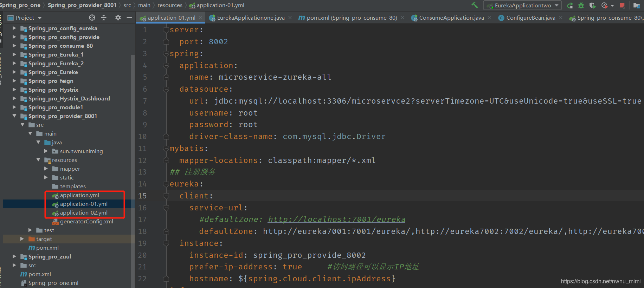Expand the Spring_pro_consume_80 module
644x288 pixels.
click(x=14, y=46)
